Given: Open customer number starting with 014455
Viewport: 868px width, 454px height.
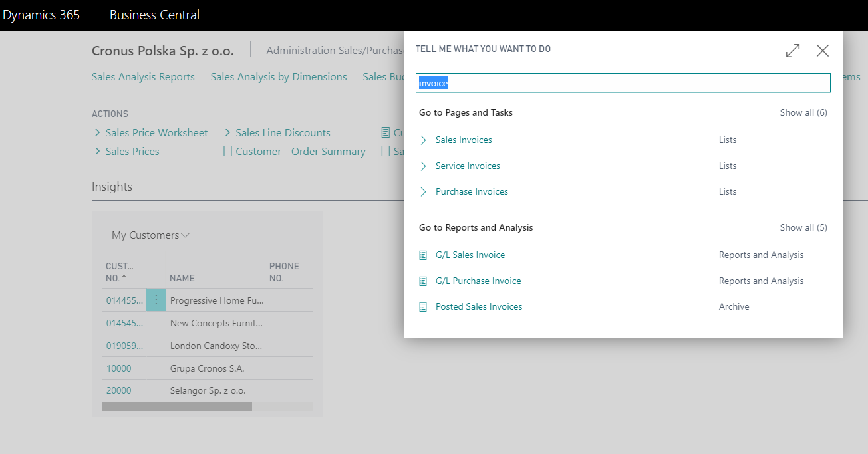Looking at the screenshot, I should click(124, 300).
